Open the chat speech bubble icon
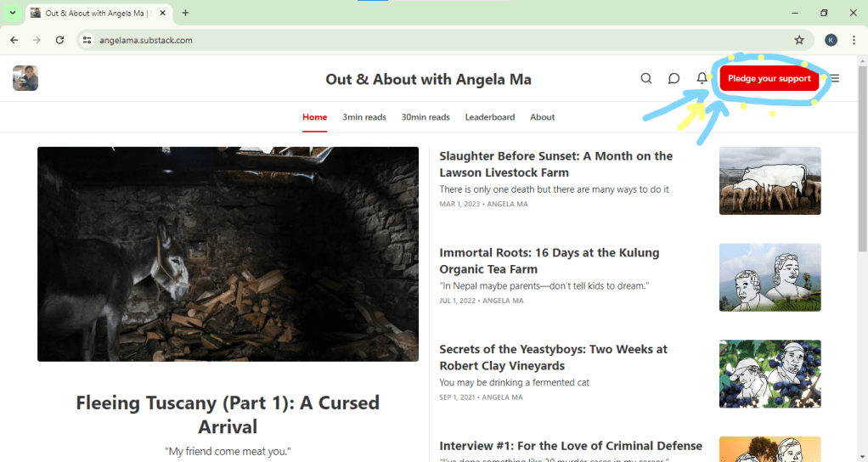 click(x=674, y=78)
